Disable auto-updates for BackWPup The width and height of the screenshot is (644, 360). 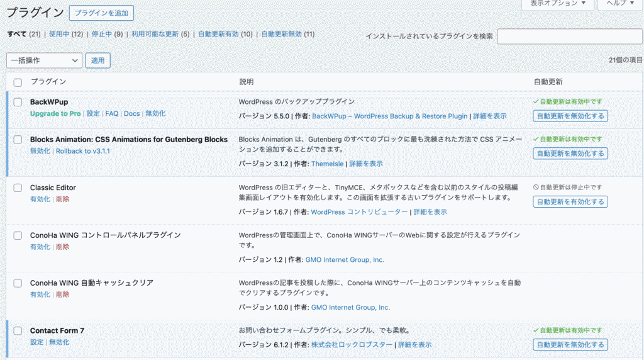(570, 116)
